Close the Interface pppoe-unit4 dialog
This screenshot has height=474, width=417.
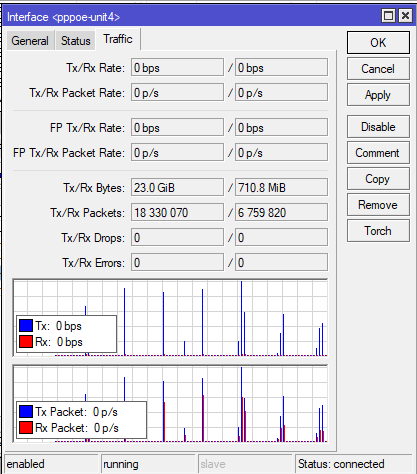(x=405, y=16)
